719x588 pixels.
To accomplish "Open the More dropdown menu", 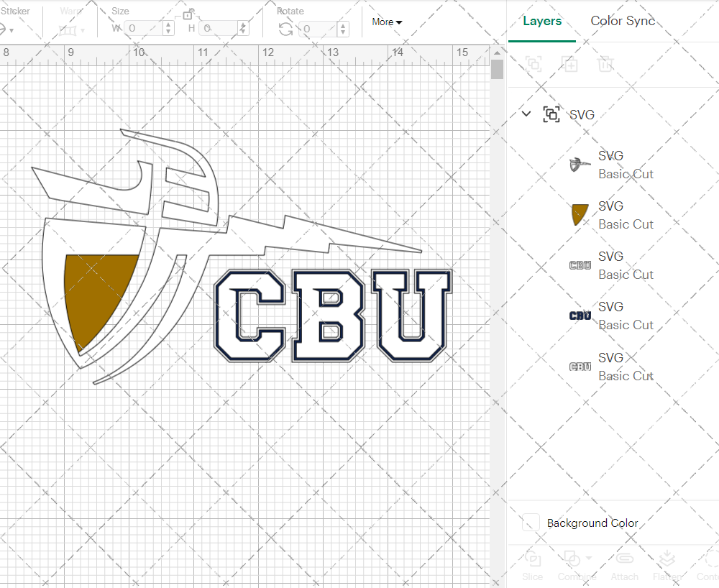I will 386,22.
